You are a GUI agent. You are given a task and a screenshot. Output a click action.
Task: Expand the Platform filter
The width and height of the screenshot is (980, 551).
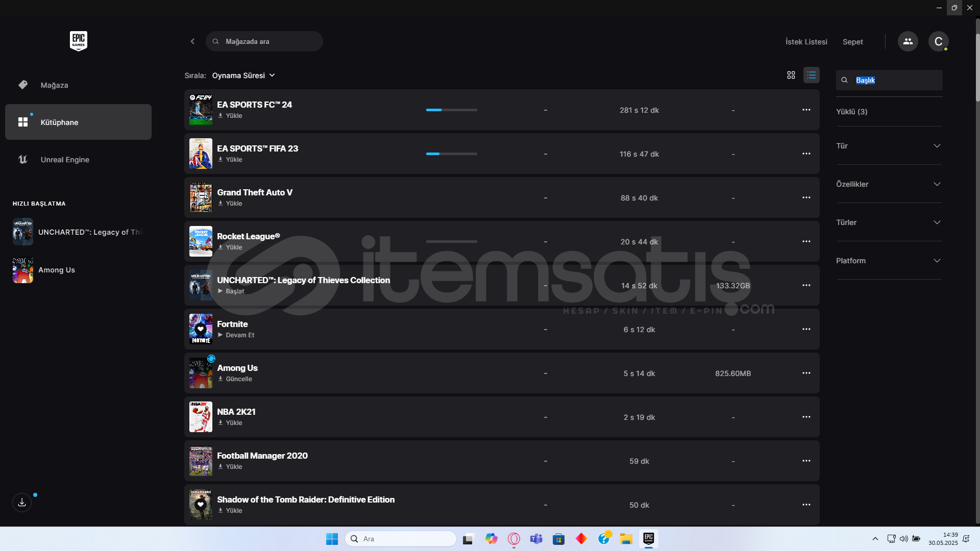[x=889, y=261]
